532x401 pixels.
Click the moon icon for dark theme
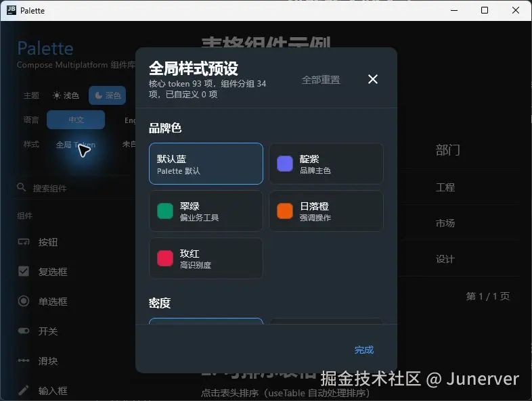pyautogui.click(x=98, y=95)
